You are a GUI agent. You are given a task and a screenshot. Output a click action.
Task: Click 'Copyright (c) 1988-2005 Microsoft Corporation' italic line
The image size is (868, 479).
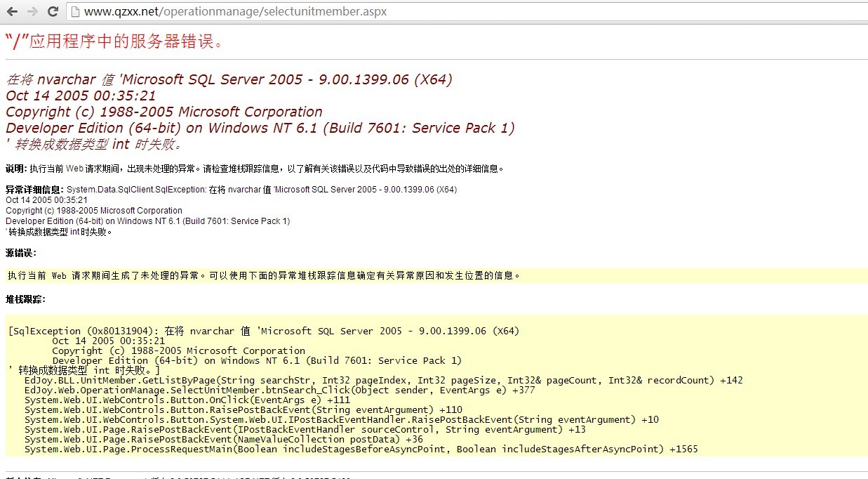point(164,112)
